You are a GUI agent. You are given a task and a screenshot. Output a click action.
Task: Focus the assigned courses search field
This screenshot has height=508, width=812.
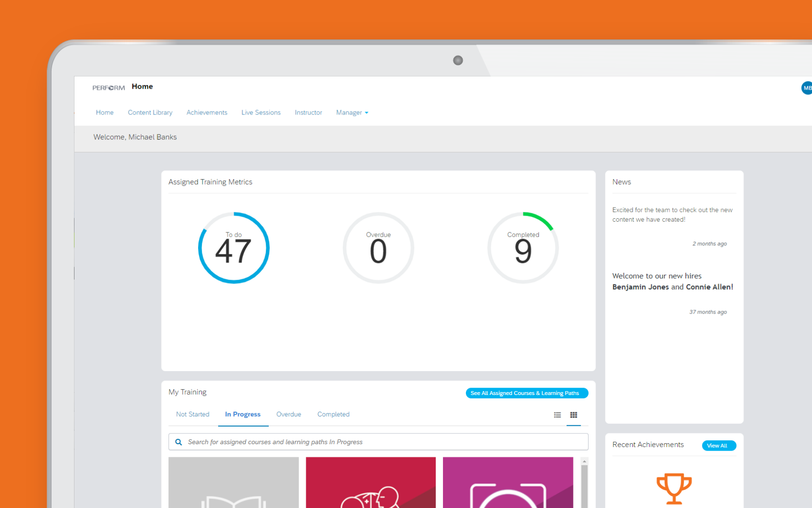pos(378,442)
